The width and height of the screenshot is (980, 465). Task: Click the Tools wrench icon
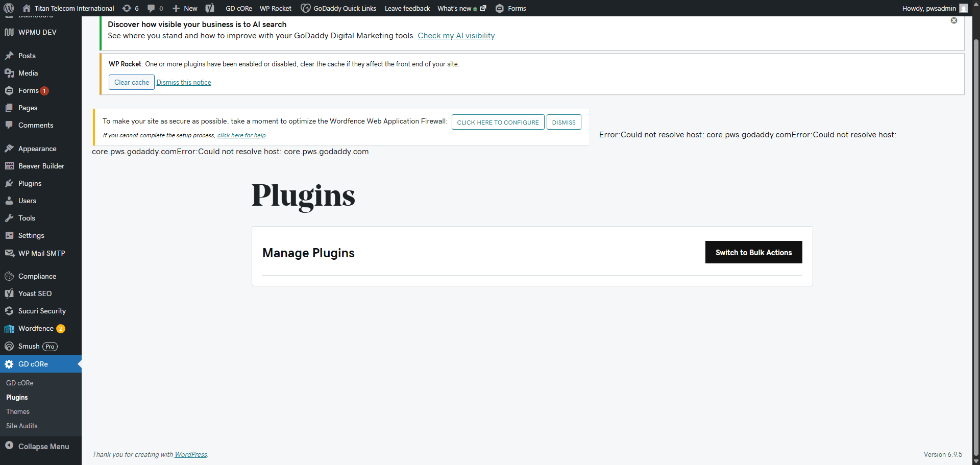[9, 218]
